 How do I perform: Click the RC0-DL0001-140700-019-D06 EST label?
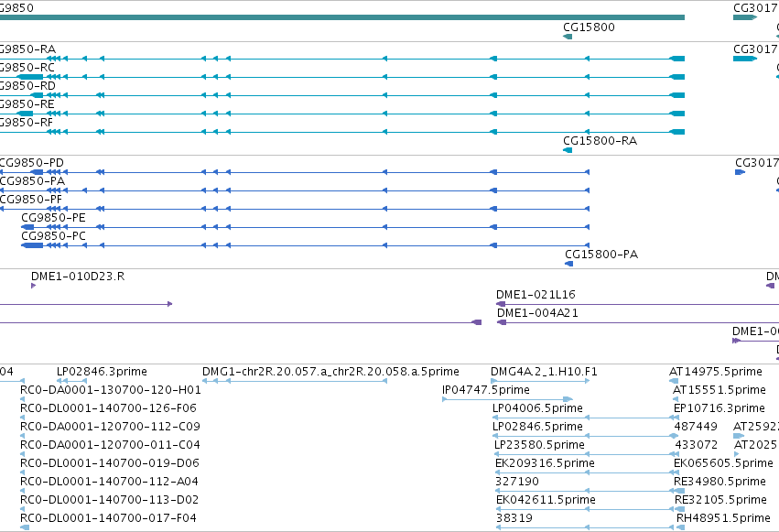coord(110,463)
